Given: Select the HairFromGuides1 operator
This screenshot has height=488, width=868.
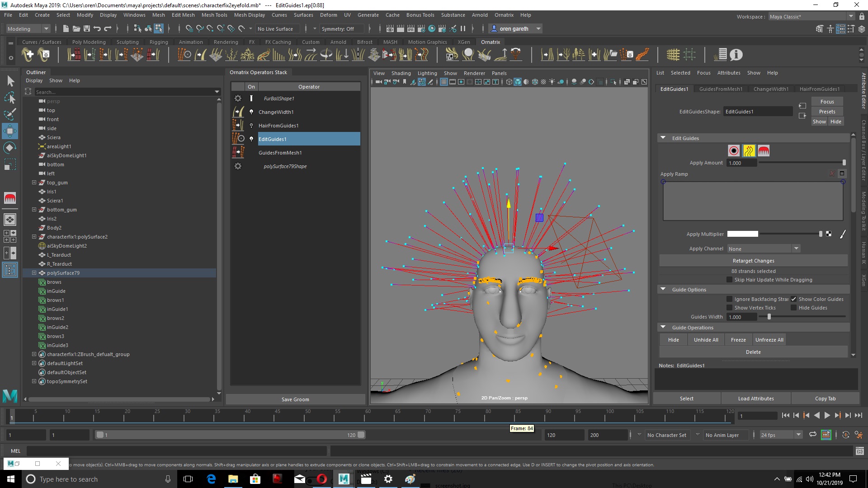Looking at the screenshot, I should click(x=278, y=125).
